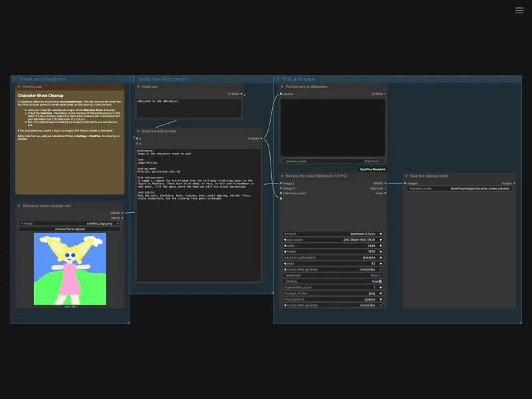Collapse the How to use note node
This screenshot has height=399, width=532.
pos(19,86)
